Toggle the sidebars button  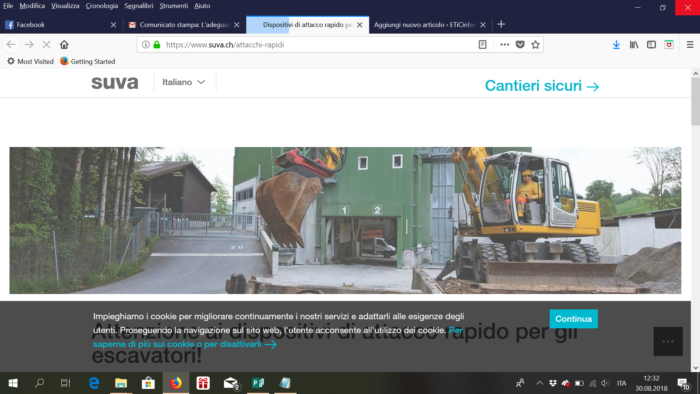[x=651, y=45]
